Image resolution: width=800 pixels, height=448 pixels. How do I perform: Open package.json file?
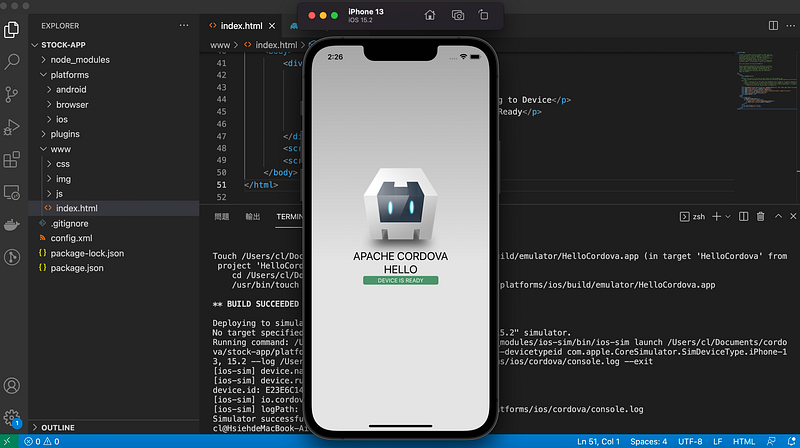(x=114, y=268)
